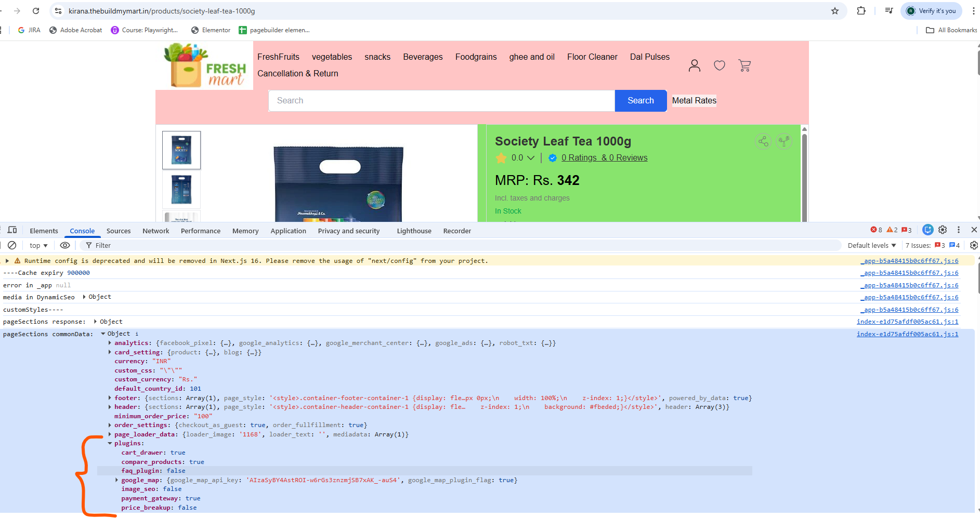The width and height of the screenshot is (980, 518).
Task: Open the JIRA bookmark
Action: coord(29,30)
